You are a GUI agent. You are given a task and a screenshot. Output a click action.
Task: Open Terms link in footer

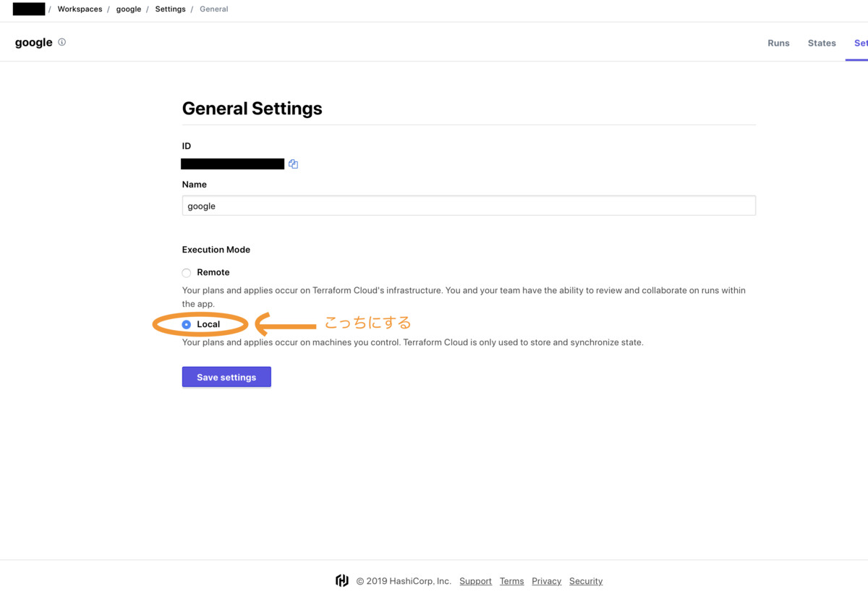(x=511, y=581)
